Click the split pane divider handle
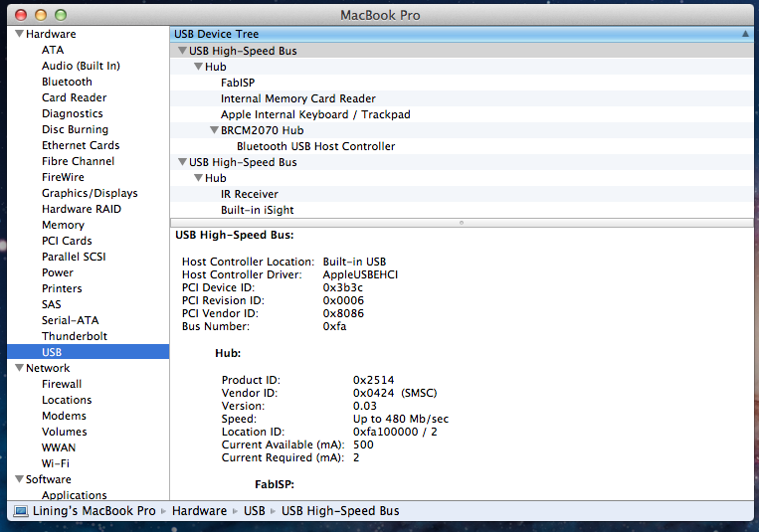The width and height of the screenshot is (759, 532). pyautogui.click(x=460, y=222)
